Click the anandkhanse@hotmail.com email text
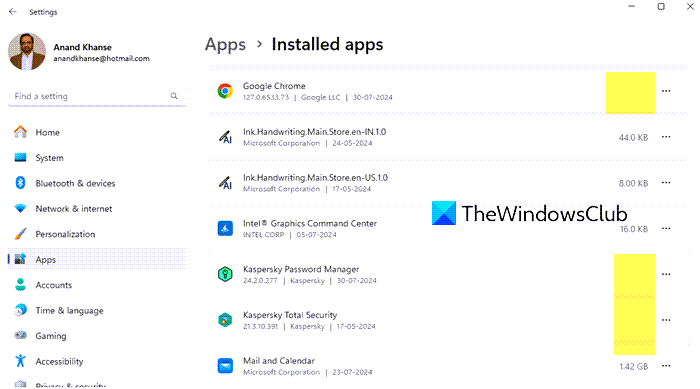The width and height of the screenshot is (700, 389). point(101,59)
